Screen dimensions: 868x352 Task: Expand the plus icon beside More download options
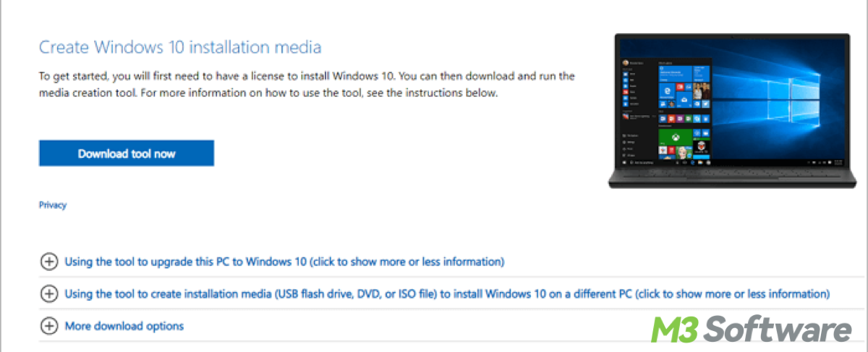click(x=48, y=327)
